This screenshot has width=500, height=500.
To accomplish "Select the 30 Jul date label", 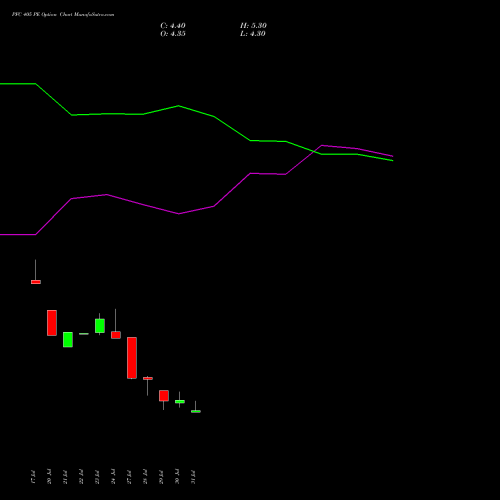I will point(177,477).
